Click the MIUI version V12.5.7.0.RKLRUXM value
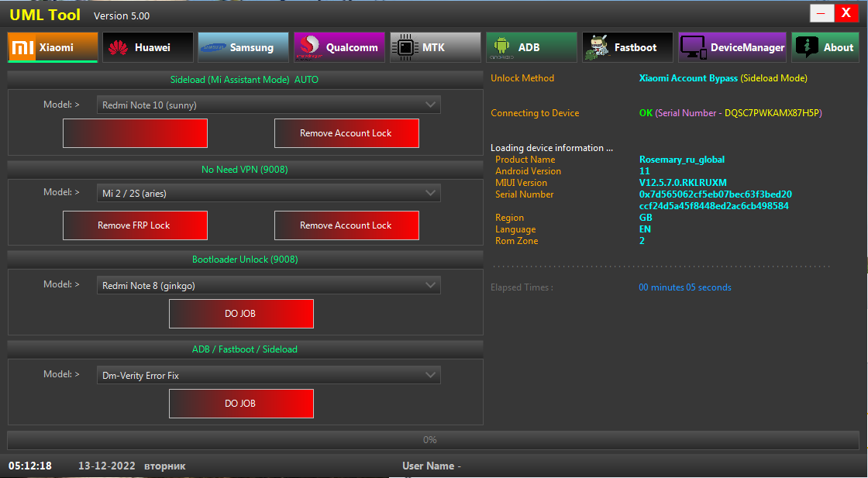 click(683, 183)
